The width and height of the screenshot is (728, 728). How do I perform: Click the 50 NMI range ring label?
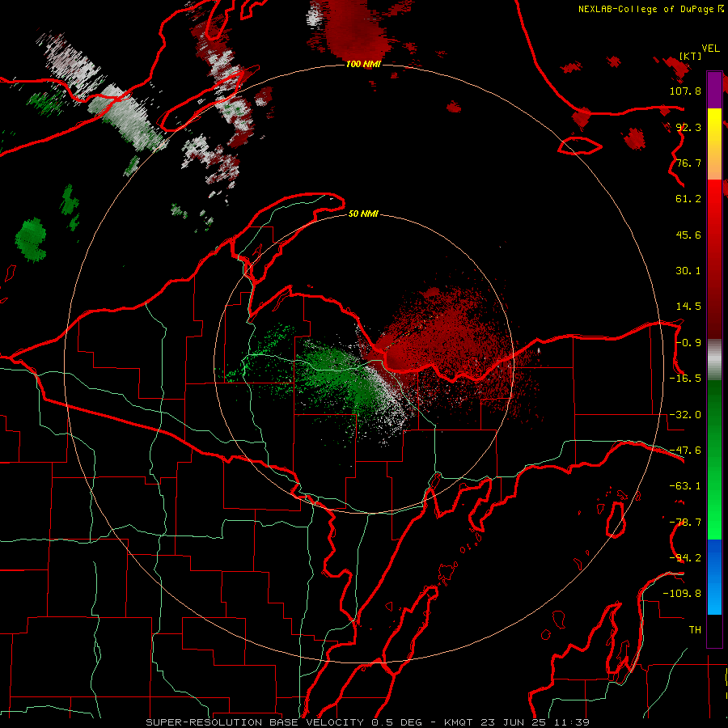[363, 214]
